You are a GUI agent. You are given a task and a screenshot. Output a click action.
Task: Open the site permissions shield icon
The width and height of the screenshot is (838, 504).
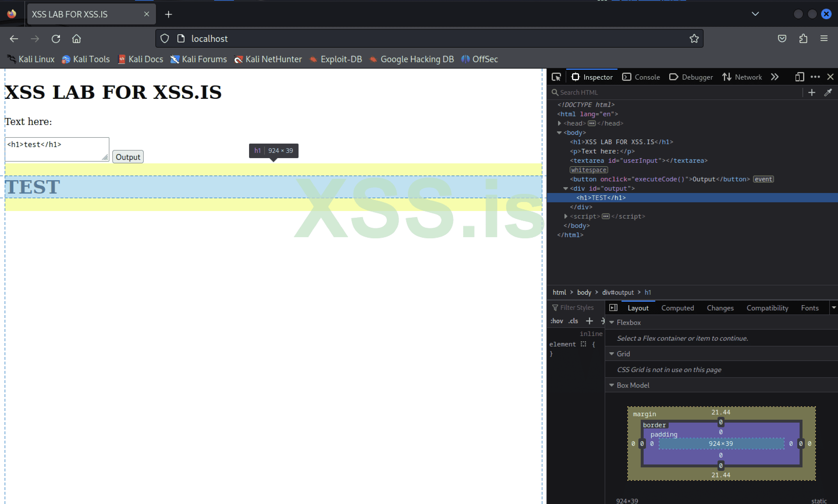tap(164, 38)
